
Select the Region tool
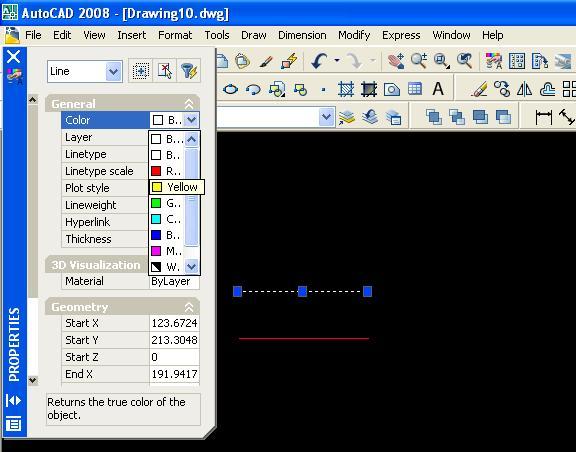click(392, 89)
